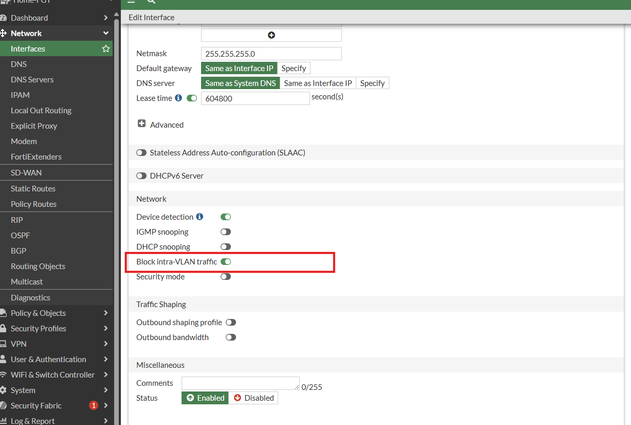Screen dimensions: 631x425
Task: Click the Dashboard gauge icon in sidebar
Action: pos(3,18)
